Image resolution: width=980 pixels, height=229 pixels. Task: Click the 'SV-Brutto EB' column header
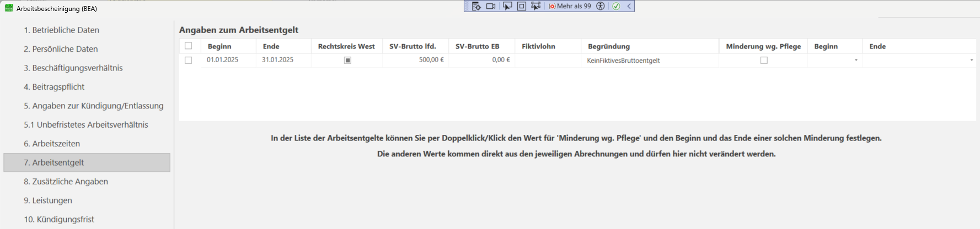pyautogui.click(x=481, y=46)
